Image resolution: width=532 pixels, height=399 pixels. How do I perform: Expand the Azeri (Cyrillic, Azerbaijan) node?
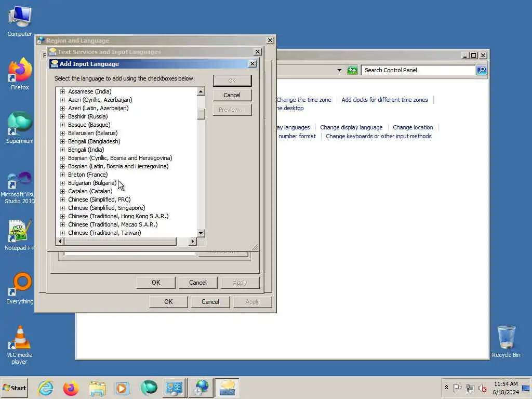click(62, 100)
